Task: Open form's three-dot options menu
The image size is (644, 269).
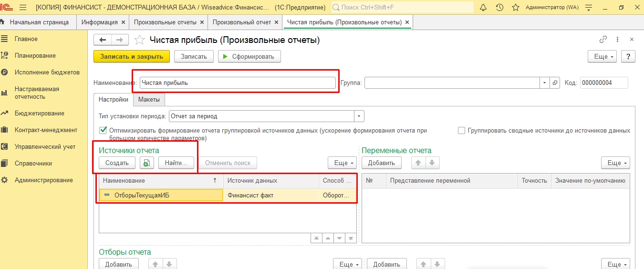Action: click(x=618, y=40)
